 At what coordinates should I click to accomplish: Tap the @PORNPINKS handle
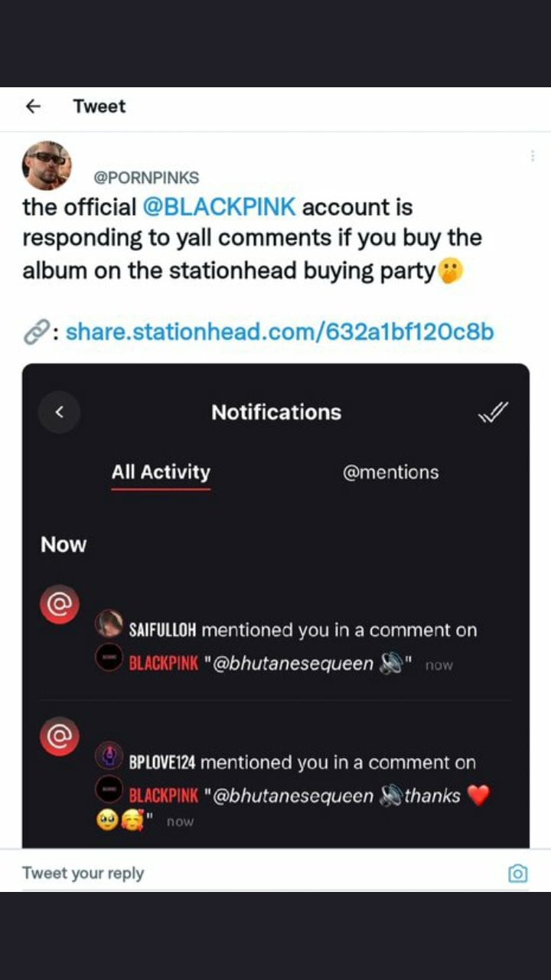pyautogui.click(x=146, y=178)
